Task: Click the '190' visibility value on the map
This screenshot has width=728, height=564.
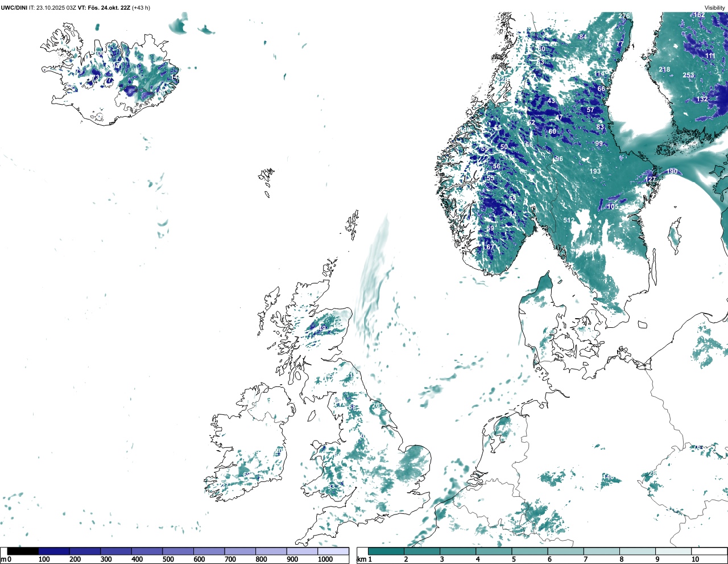Action: 672,171
